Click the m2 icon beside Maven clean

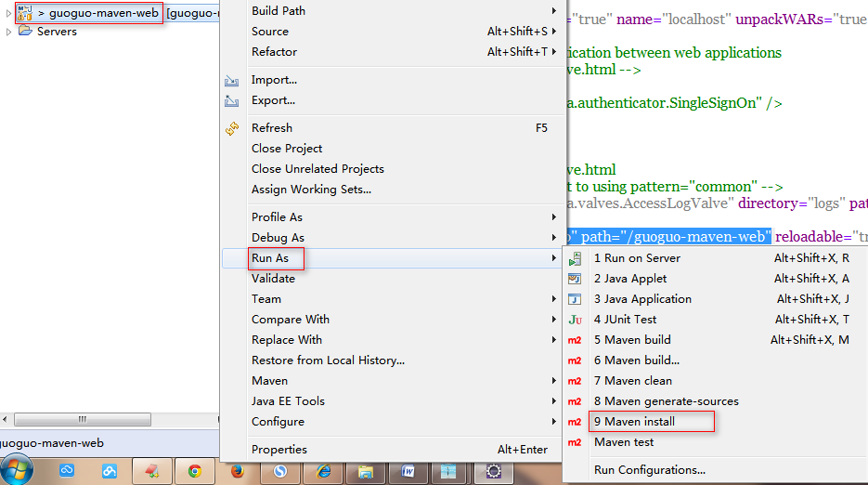[575, 381]
